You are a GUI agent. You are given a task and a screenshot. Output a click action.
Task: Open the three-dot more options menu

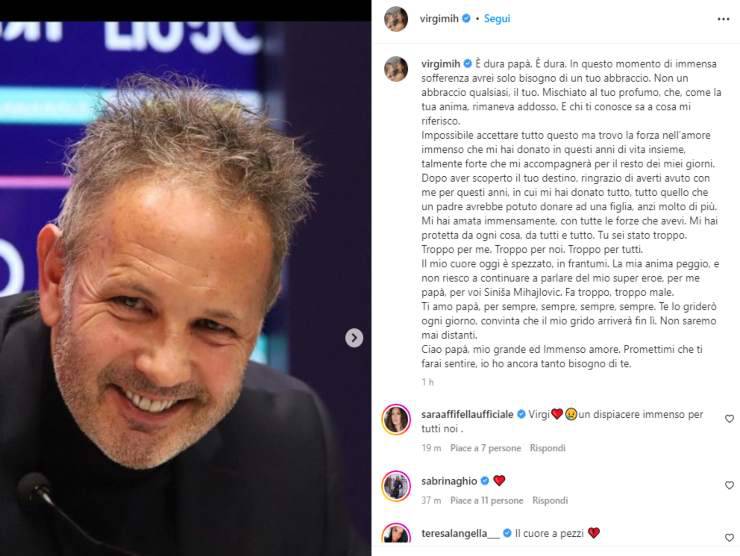[723, 19]
